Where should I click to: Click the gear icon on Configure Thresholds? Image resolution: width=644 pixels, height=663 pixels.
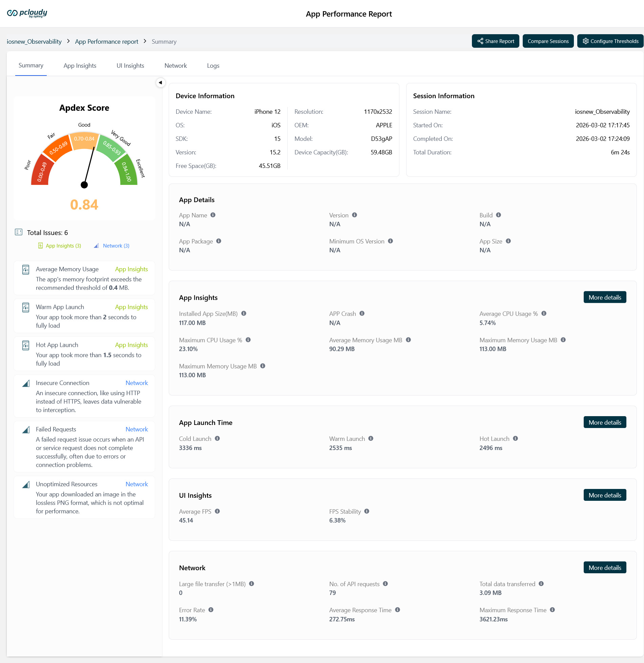click(586, 41)
